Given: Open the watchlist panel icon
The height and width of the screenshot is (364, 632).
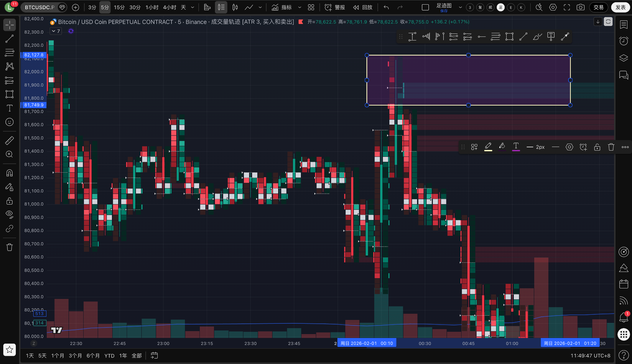Looking at the screenshot, I should pos(624,25).
